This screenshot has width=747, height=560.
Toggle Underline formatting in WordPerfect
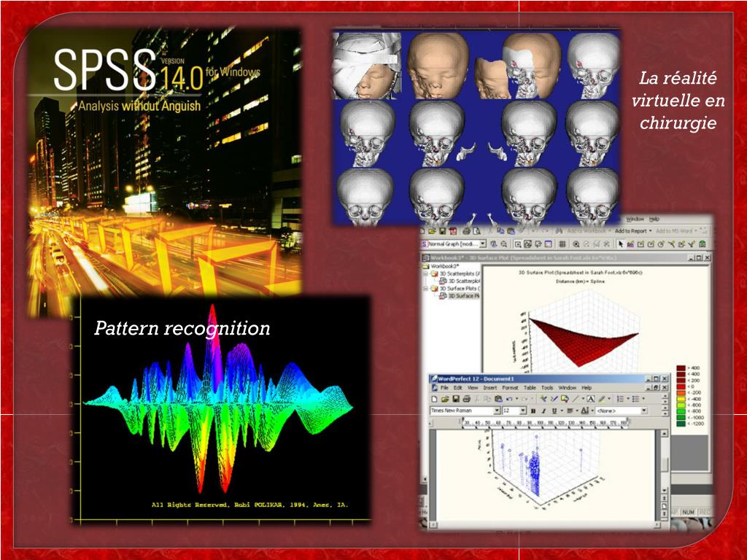pos(554,411)
